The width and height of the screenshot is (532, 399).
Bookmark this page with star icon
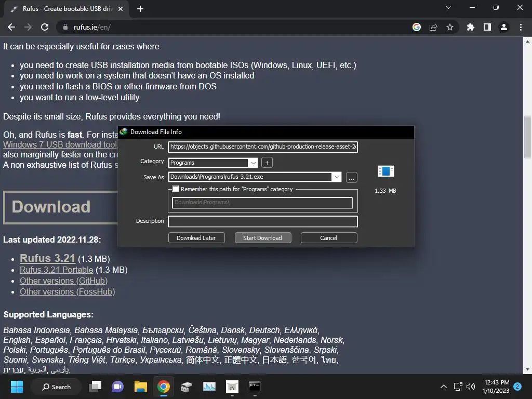point(450,27)
